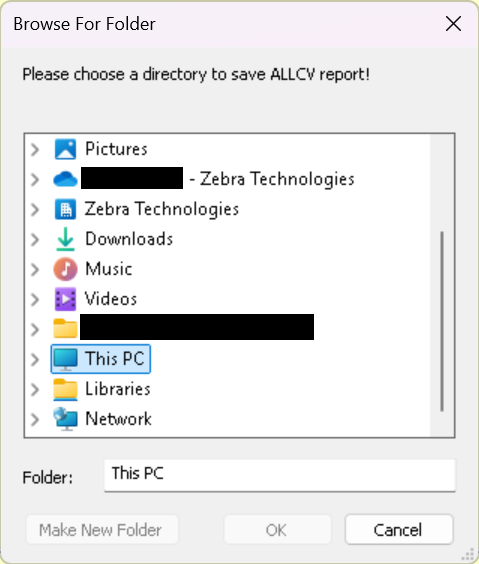Expand the This PC chevron
Screen dimensions: 479x564
click(35, 359)
